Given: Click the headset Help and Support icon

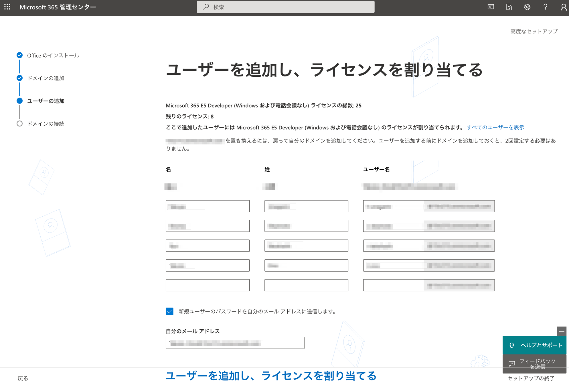Looking at the screenshot, I should click(512, 345).
